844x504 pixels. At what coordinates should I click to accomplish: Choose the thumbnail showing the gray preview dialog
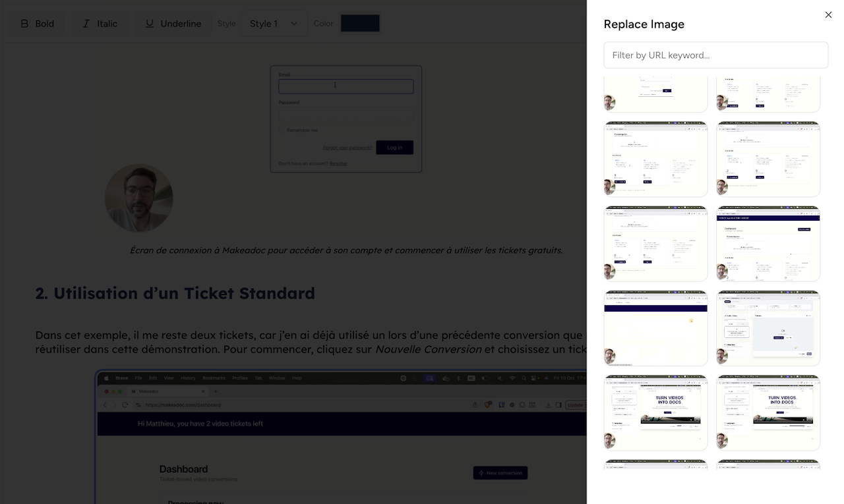point(768,328)
